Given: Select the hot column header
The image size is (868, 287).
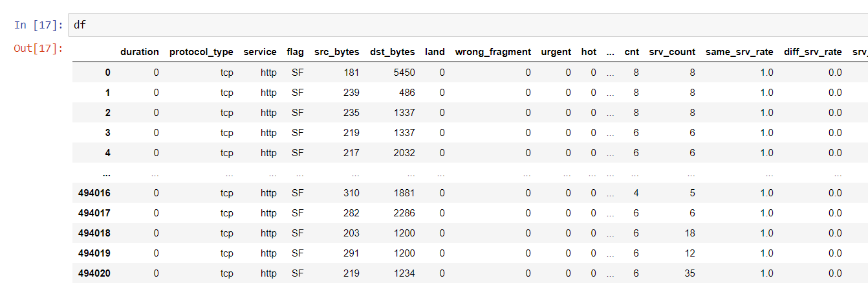Looking at the screenshot, I should [589, 52].
